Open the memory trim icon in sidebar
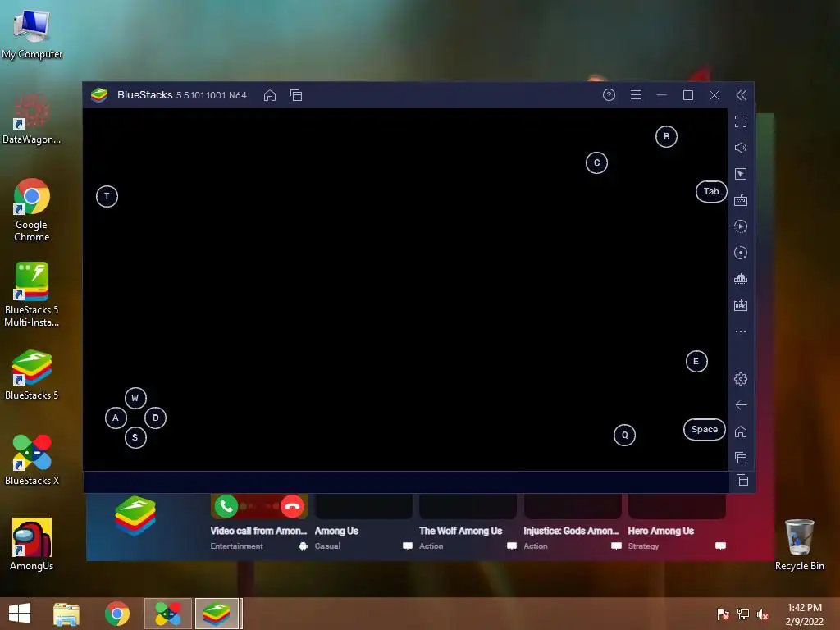This screenshot has height=630, width=840. click(x=741, y=279)
